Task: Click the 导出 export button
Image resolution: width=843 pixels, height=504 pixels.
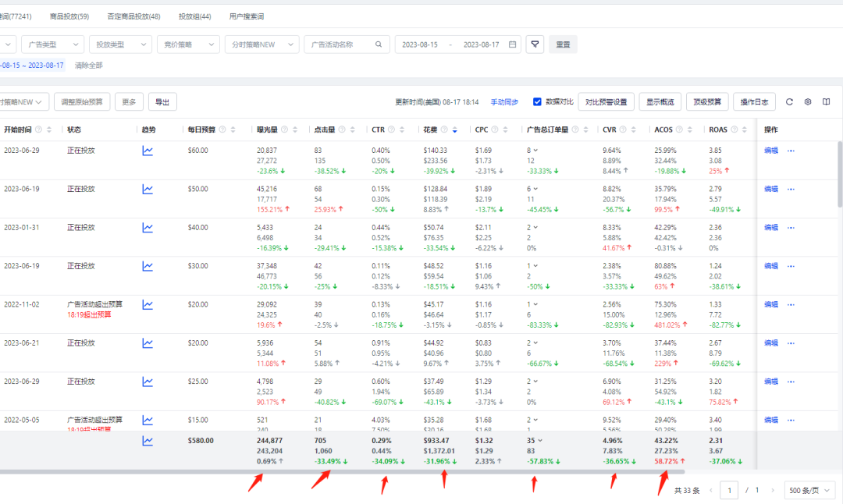Action: (162, 101)
